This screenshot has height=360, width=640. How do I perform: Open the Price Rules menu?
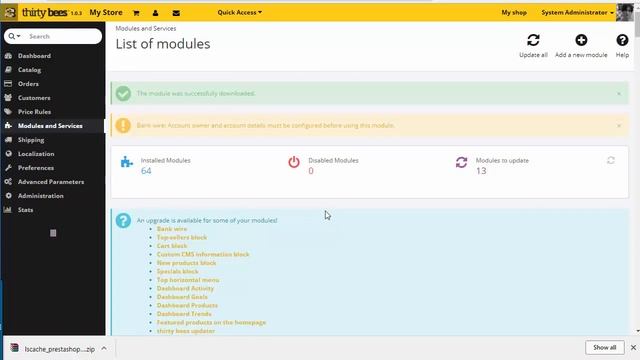(34, 111)
